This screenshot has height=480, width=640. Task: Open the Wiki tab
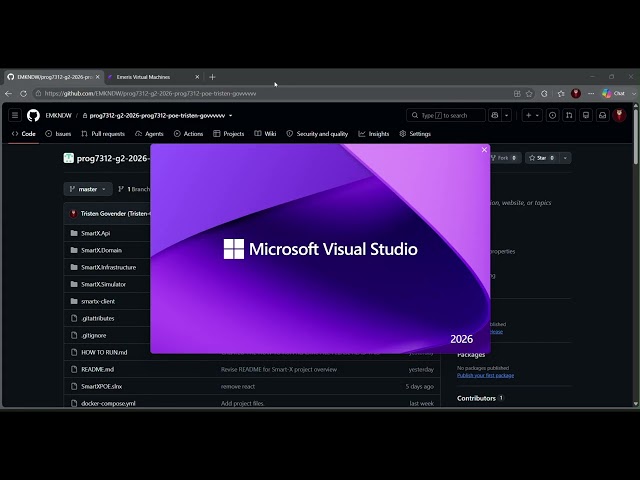click(x=265, y=134)
